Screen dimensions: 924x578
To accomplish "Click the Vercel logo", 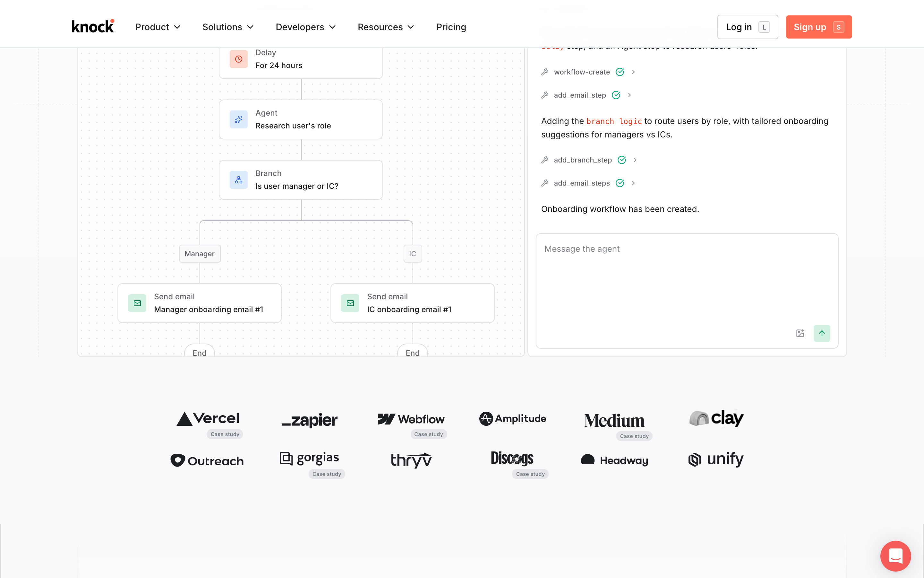I will (x=208, y=419).
